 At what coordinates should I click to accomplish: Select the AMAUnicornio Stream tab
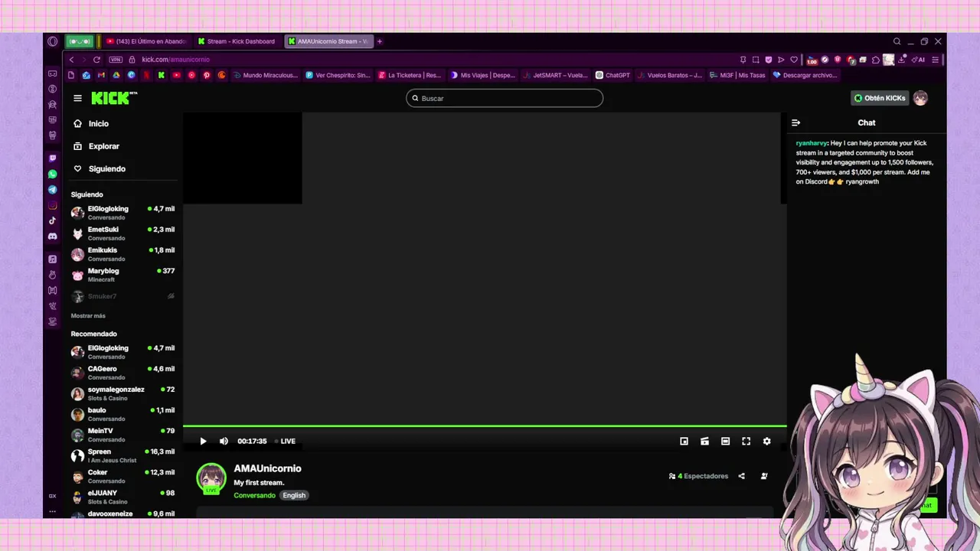[x=328, y=41]
